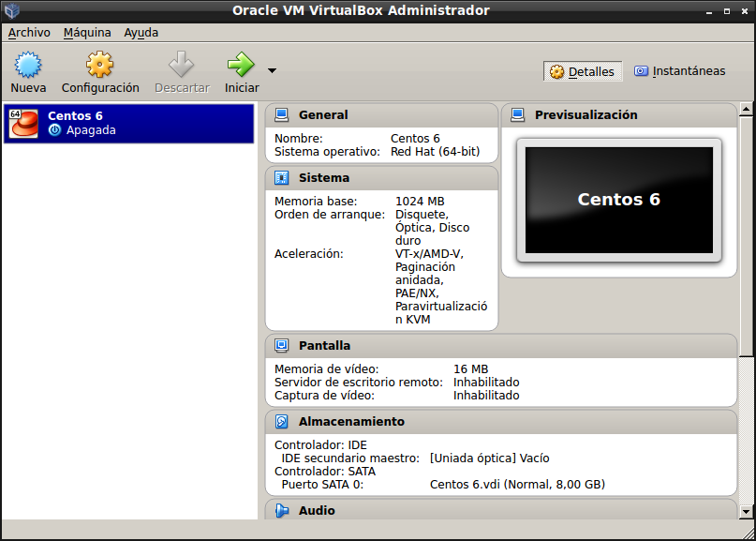This screenshot has width=756, height=541.
Task: Select the Centos 6 virtual machine
Action: point(128,123)
